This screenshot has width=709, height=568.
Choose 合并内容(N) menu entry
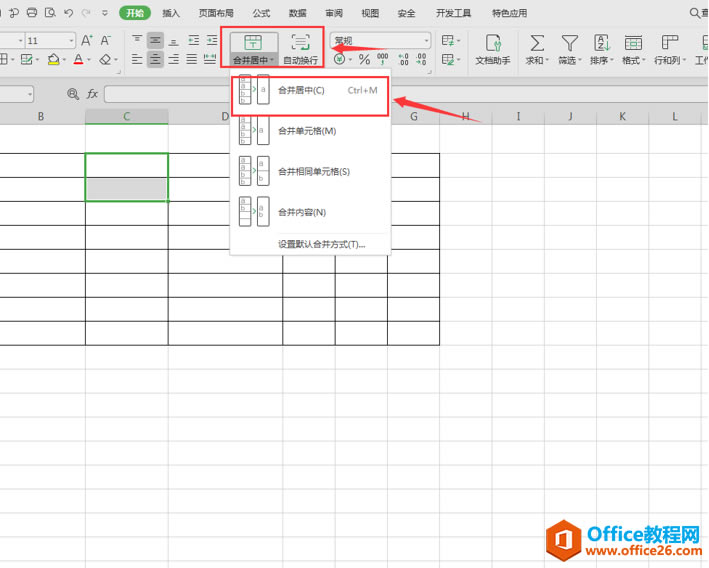(310, 212)
